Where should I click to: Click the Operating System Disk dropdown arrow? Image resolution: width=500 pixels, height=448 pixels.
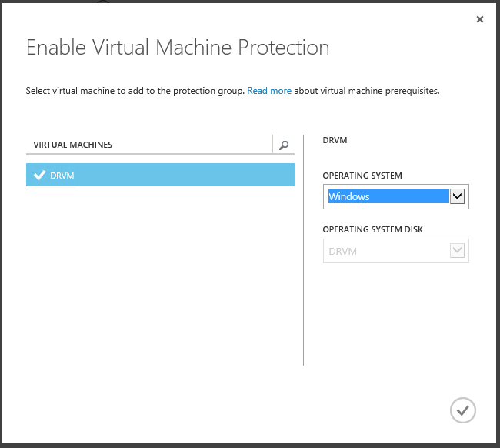pos(458,251)
